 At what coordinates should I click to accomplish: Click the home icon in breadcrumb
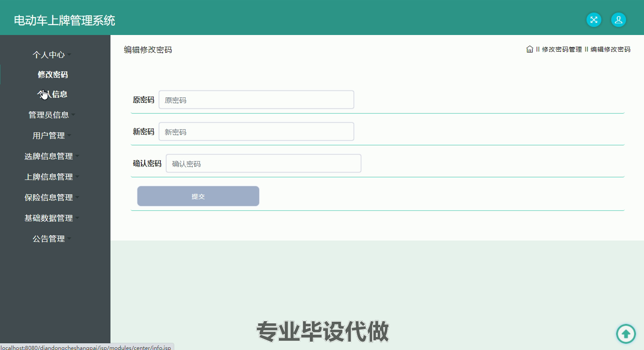[530, 49]
